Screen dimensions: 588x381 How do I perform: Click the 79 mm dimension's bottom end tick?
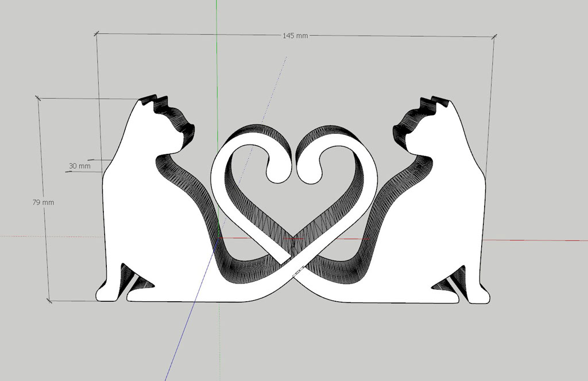click(49, 300)
